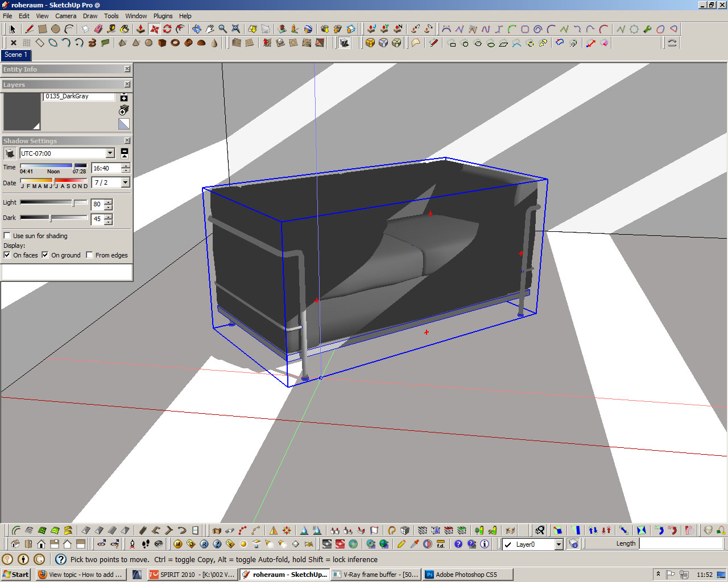Toggle the display shadows button
This screenshot has height=582, width=728.
[10, 153]
